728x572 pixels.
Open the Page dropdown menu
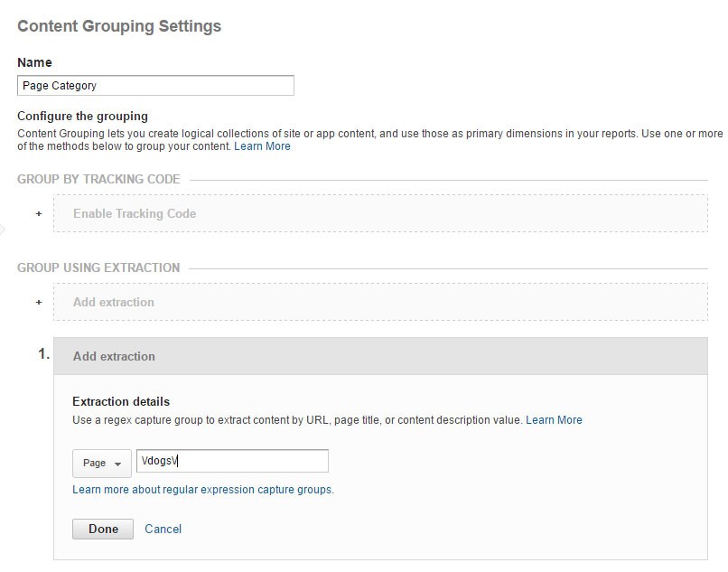coord(101,463)
